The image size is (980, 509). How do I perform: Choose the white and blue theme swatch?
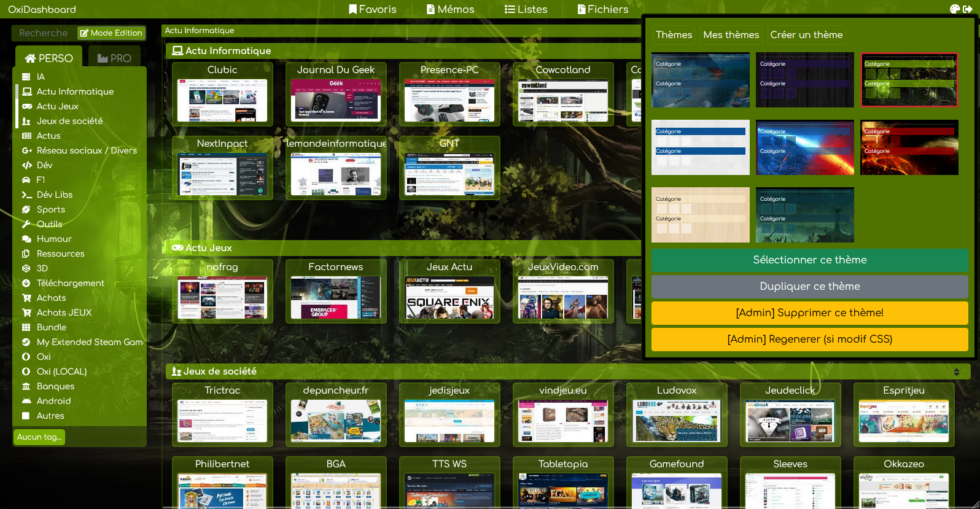701,147
